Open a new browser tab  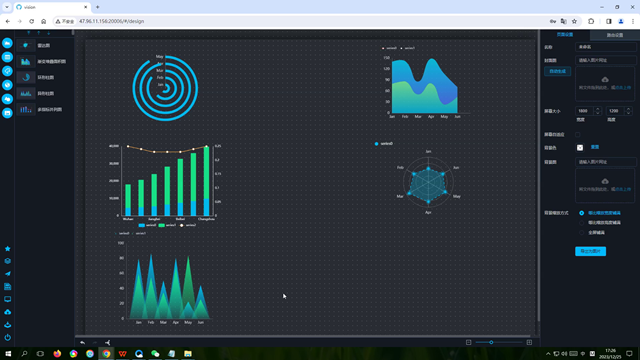click(97, 7)
